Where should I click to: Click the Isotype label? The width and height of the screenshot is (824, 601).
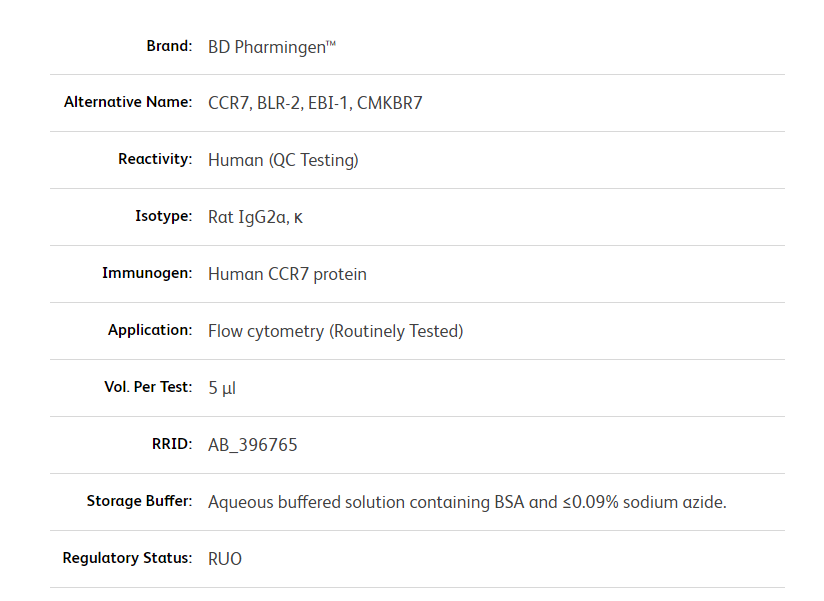(x=163, y=216)
